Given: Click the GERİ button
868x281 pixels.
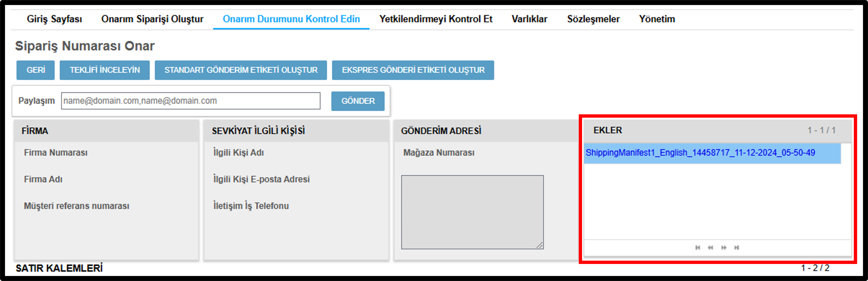Looking at the screenshot, I should tap(35, 70).
